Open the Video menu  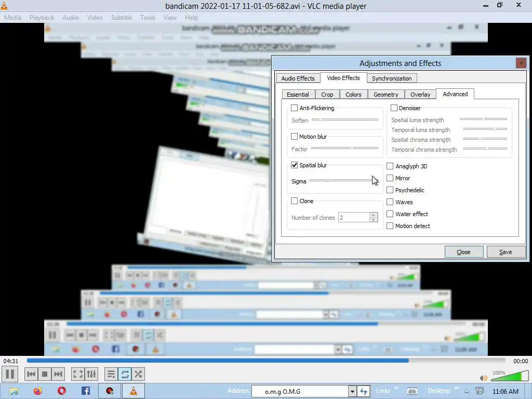click(x=95, y=18)
